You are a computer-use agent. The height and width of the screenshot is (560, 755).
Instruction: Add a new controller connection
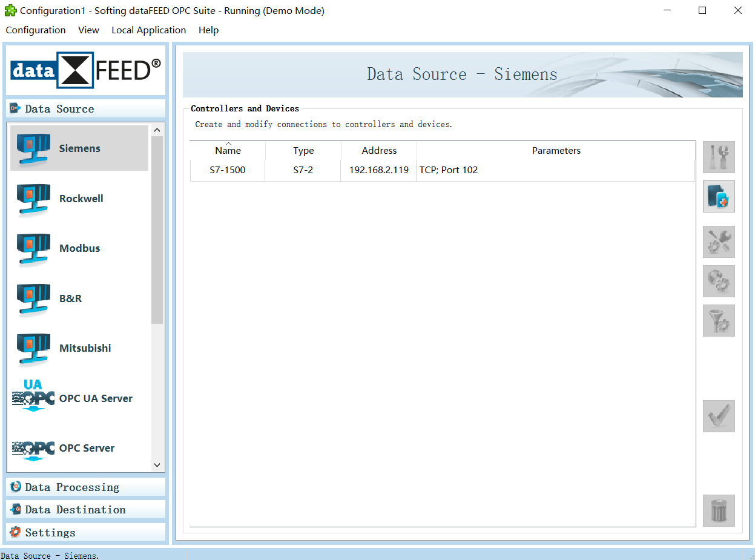click(719, 196)
